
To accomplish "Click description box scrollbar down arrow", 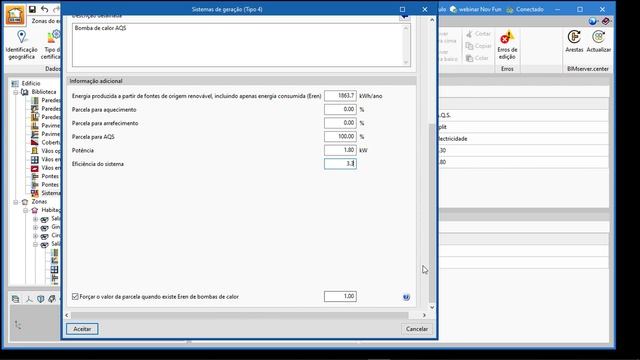I will (x=406, y=62).
